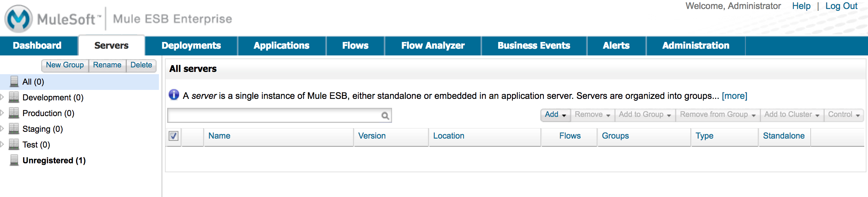Click the server search input field
Image resolution: width=868 pixels, height=197 pixels.
[x=274, y=116]
